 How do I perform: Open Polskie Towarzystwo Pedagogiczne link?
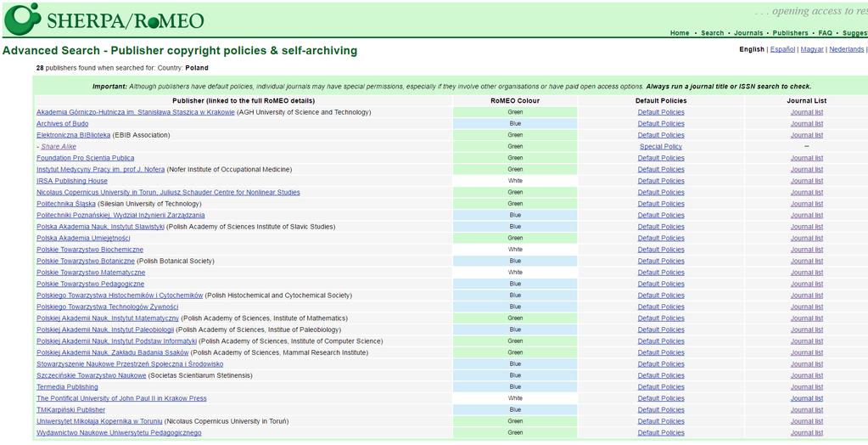coord(90,284)
